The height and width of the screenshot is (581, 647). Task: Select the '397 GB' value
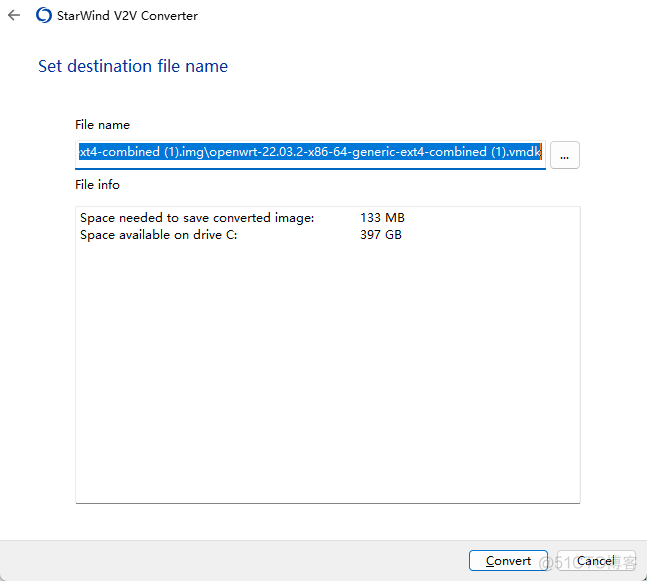[381, 235]
